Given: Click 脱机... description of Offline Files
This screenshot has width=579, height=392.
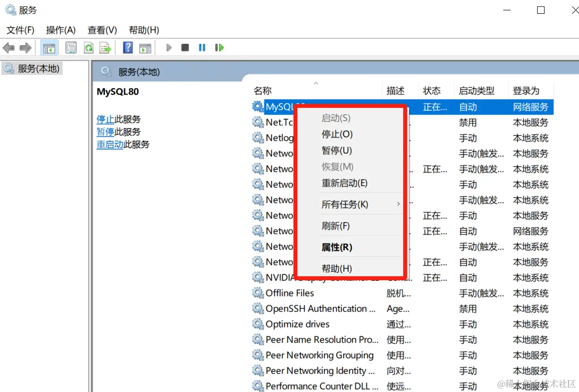Looking at the screenshot, I should (x=398, y=294).
